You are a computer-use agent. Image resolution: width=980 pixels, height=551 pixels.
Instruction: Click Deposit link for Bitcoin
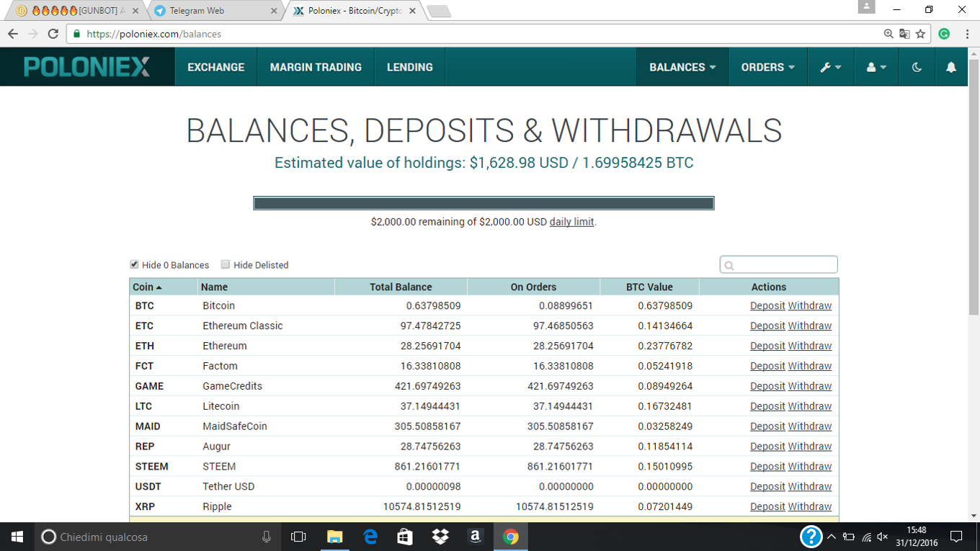point(767,305)
